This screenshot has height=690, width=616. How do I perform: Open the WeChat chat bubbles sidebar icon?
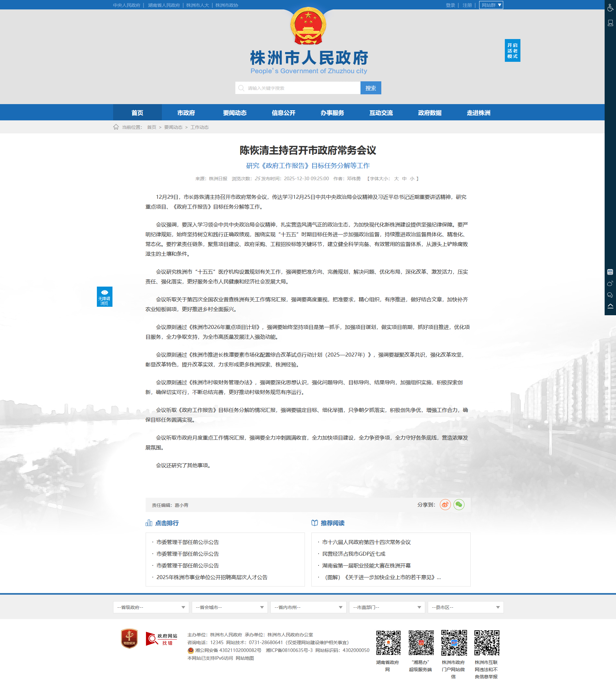tap(610, 295)
